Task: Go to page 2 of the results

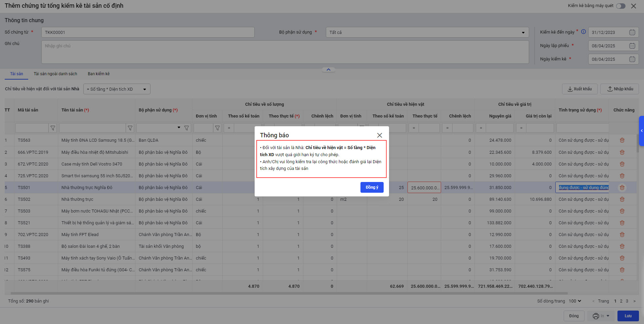Action: click(x=621, y=301)
